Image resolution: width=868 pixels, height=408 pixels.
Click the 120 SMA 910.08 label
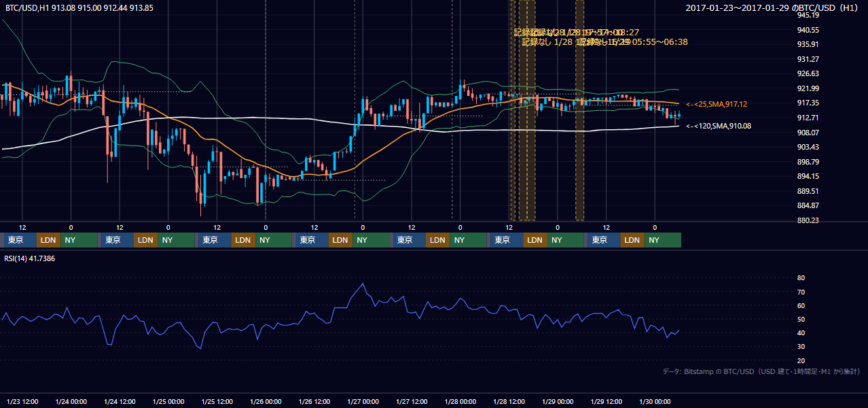[x=719, y=126]
